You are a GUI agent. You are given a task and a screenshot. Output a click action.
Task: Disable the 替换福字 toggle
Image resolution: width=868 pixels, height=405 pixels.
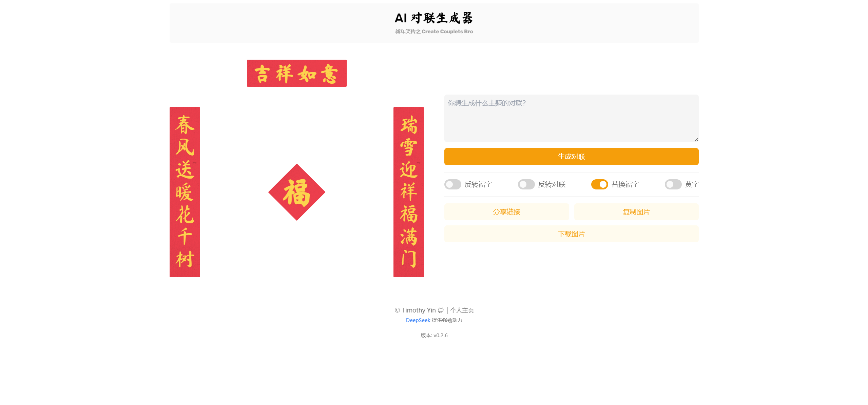coord(600,184)
